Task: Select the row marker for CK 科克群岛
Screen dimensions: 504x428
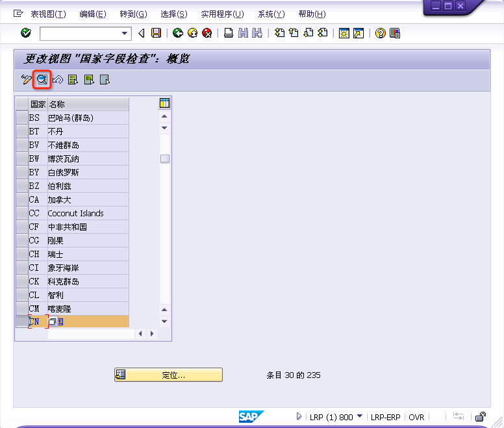Action: click(22, 281)
